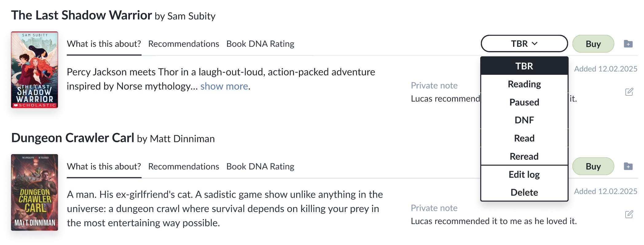The height and width of the screenshot is (245, 644).
Task: Open Edit log from dropdown
Action: [x=524, y=175]
